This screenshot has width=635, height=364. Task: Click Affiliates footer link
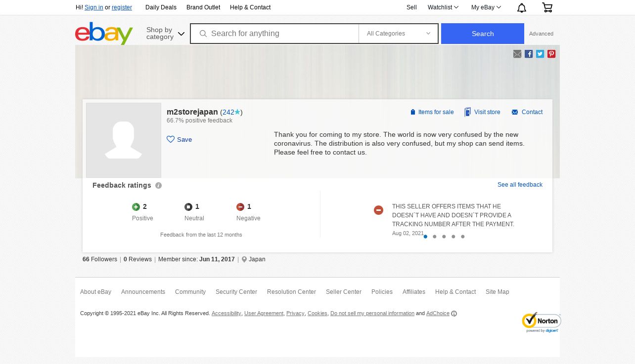[x=414, y=292]
